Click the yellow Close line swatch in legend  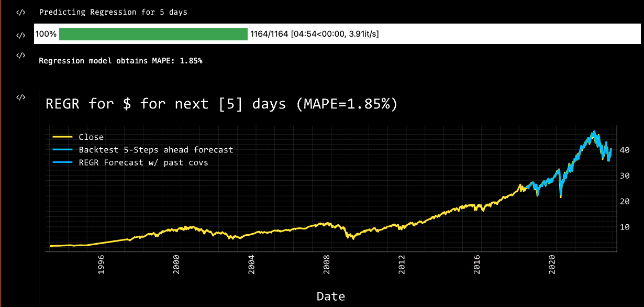(63, 137)
